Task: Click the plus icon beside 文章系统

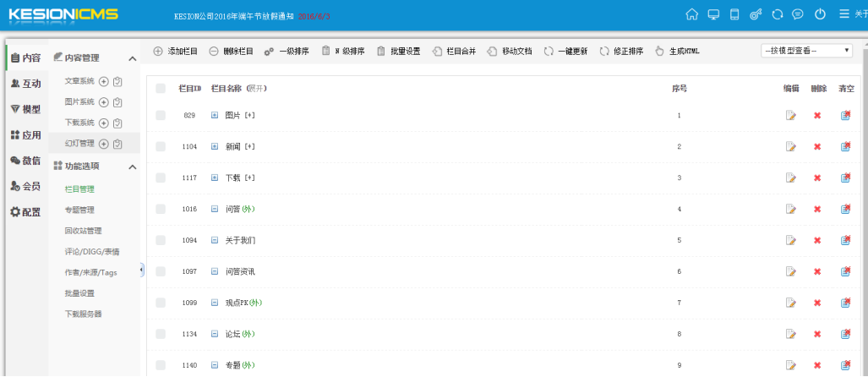Action: click(x=103, y=81)
